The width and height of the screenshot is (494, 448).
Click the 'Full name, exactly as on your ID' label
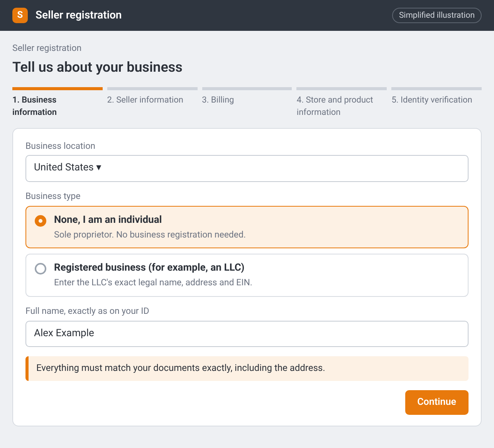coord(87,311)
